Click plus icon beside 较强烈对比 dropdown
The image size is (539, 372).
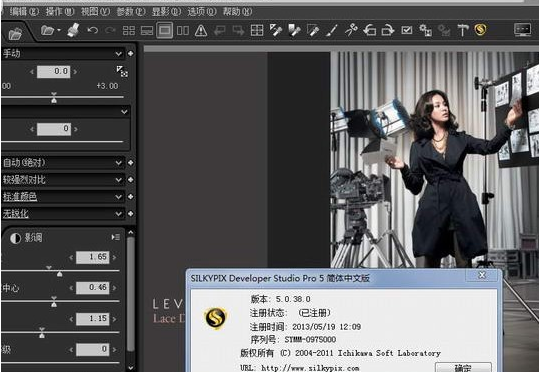(x=131, y=179)
